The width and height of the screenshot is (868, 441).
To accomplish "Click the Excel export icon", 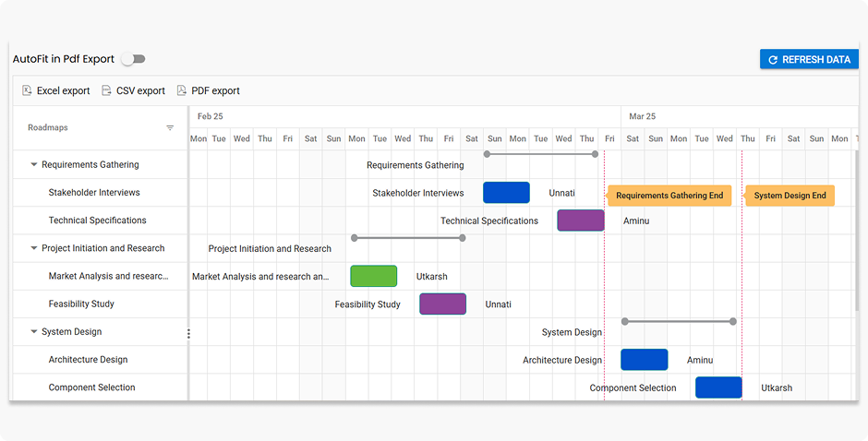I will 27,90.
